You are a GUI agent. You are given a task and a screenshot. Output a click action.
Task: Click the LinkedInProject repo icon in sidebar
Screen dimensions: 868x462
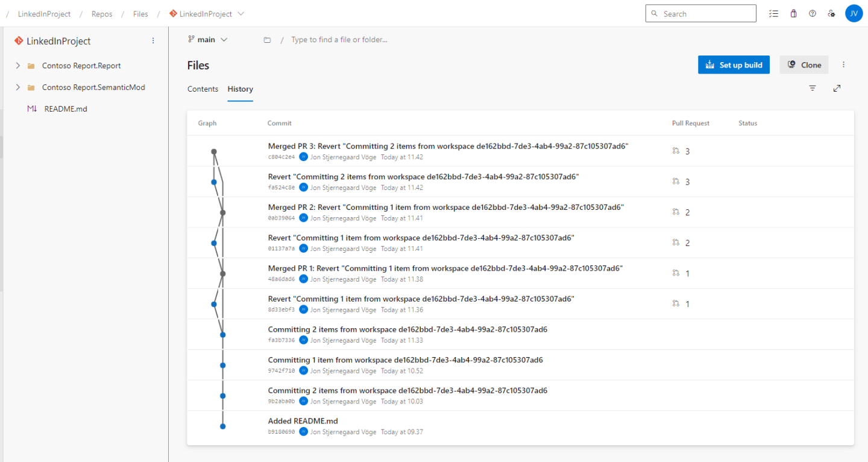(x=19, y=41)
